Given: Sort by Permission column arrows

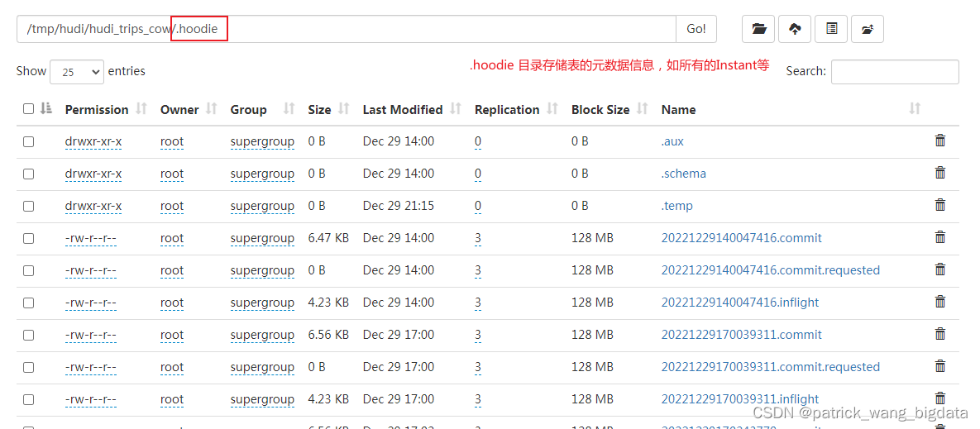Looking at the screenshot, I should click(x=141, y=109).
